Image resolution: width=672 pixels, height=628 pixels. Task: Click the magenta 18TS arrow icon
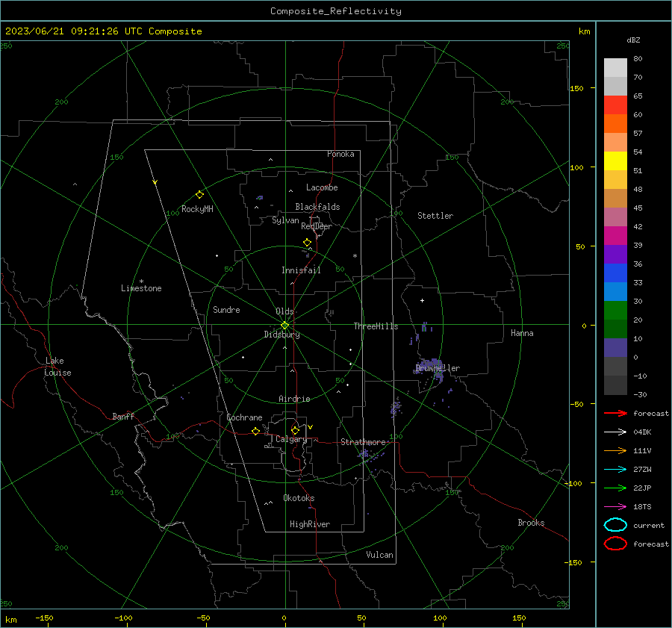[615, 507]
